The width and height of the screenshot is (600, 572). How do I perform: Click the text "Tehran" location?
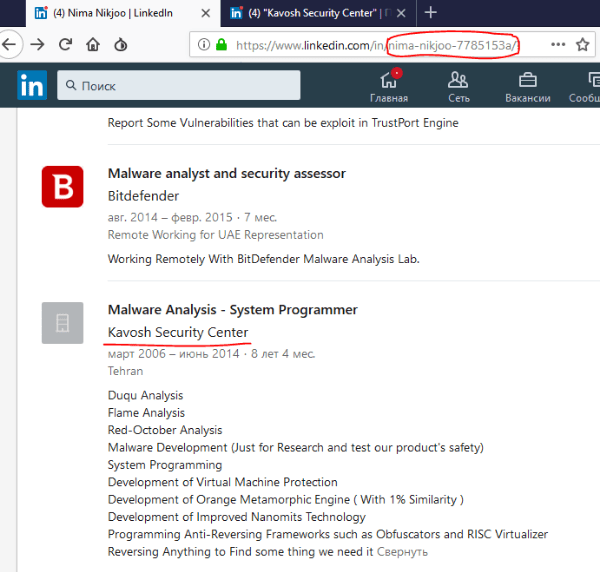pyautogui.click(x=126, y=371)
